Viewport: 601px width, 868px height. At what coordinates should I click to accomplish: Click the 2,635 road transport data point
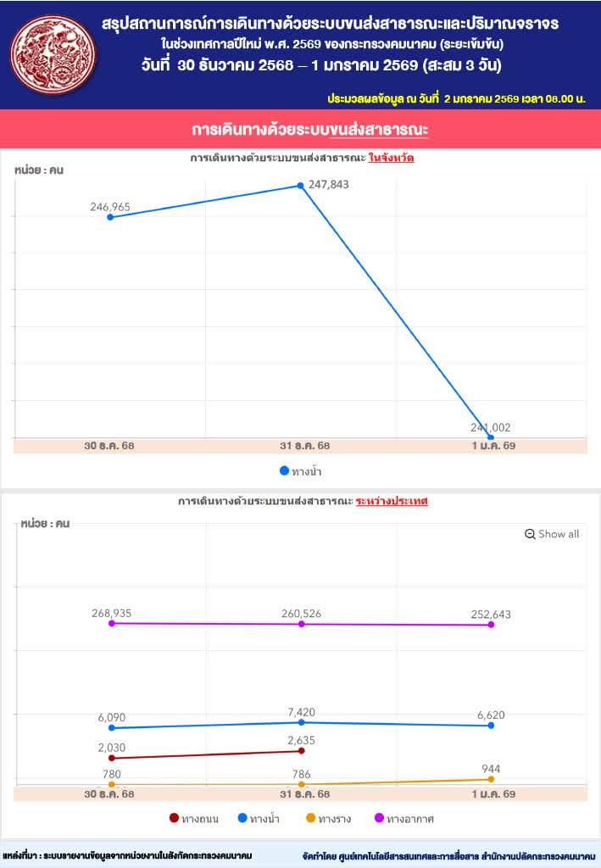(301, 750)
